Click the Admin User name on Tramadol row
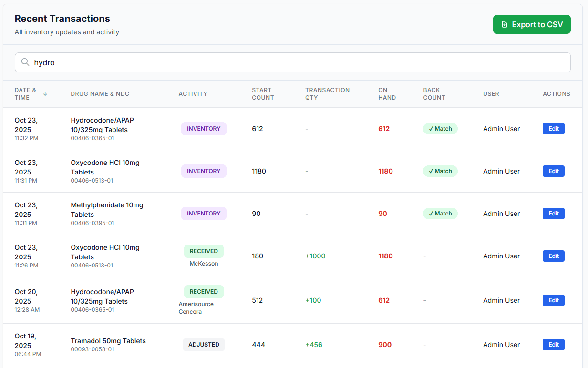Screen dimensions: 588x368 point(501,344)
